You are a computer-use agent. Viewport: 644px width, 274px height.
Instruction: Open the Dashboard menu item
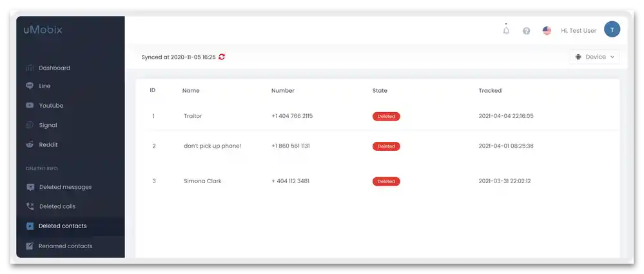55,68
